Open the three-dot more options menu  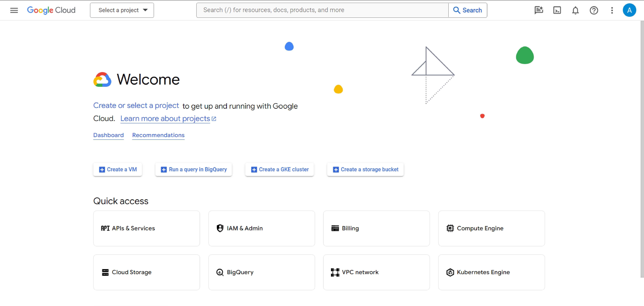point(612,10)
